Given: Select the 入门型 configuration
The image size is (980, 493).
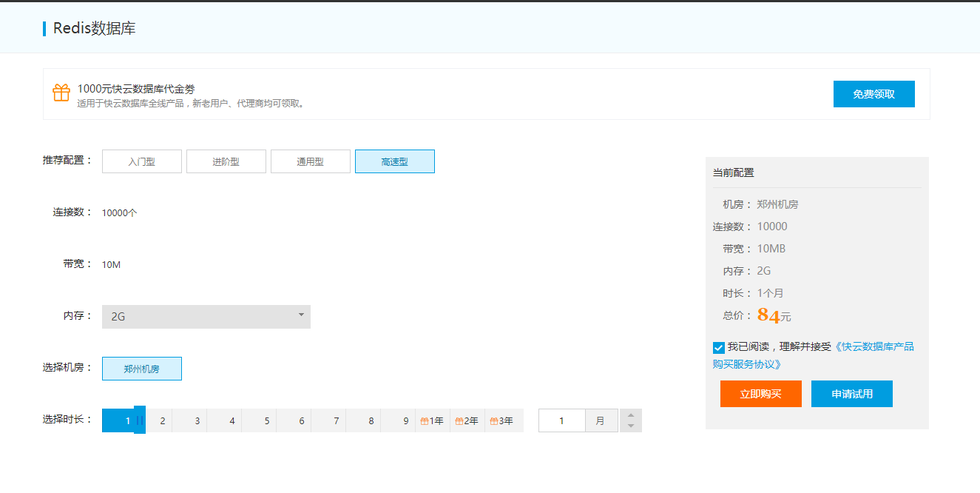Looking at the screenshot, I should (x=142, y=161).
